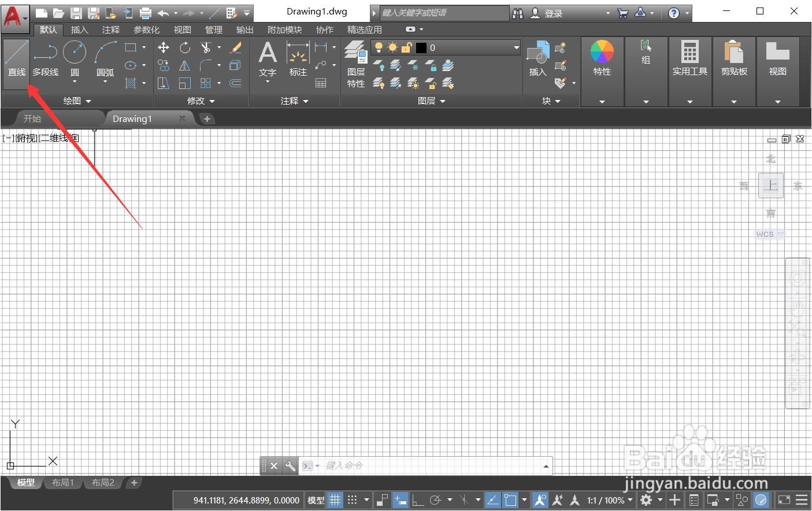The image size is (812, 511).
Task: Activate the Rotate tool
Action: point(185,47)
